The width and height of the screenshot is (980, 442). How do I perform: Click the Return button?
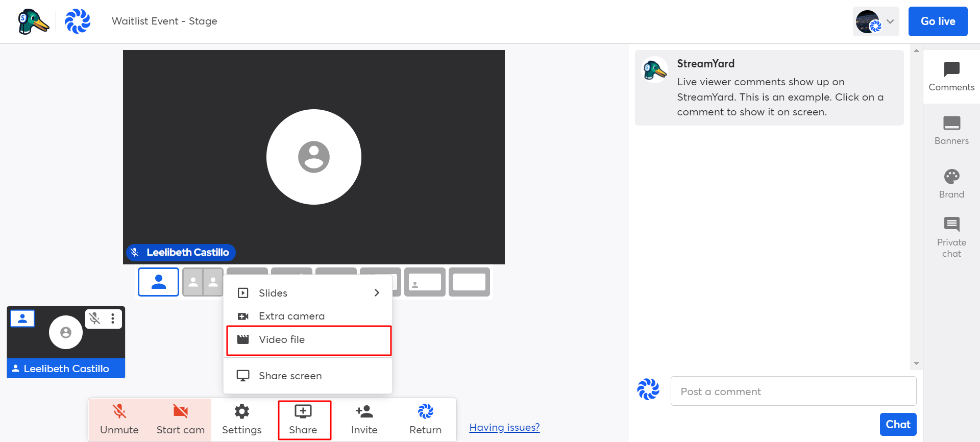(x=425, y=420)
